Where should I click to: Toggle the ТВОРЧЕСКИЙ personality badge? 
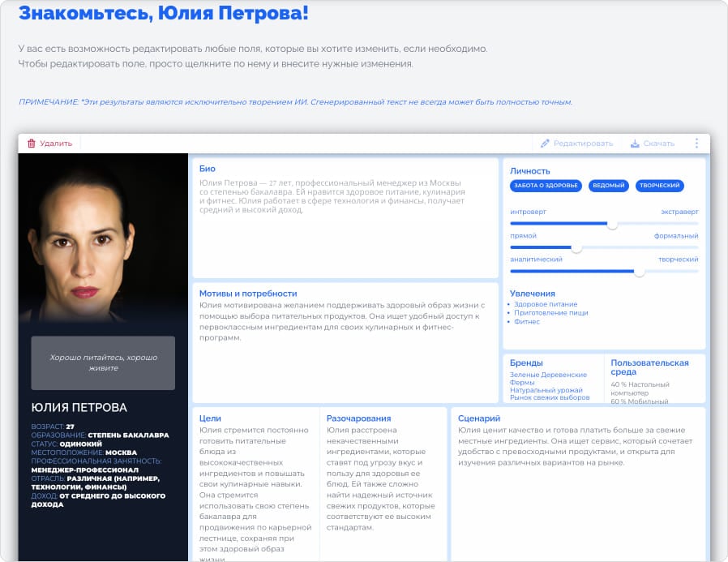click(x=661, y=186)
